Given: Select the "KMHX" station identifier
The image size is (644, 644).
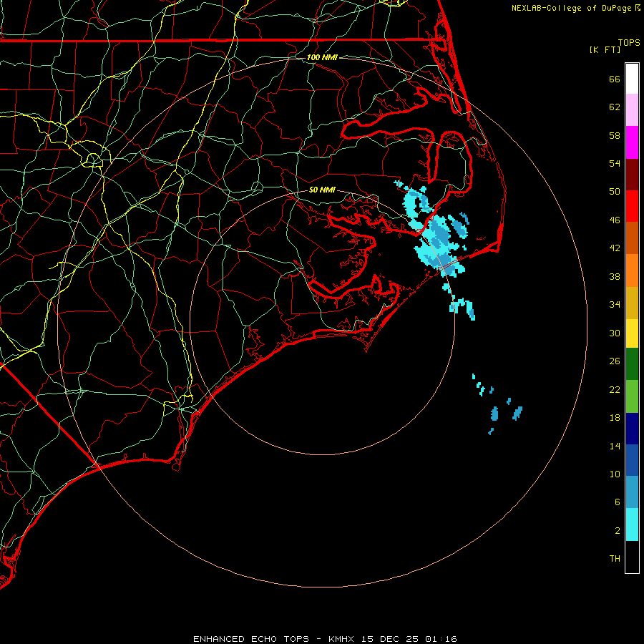Looking at the screenshot, I should pyautogui.click(x=343, y=639).
